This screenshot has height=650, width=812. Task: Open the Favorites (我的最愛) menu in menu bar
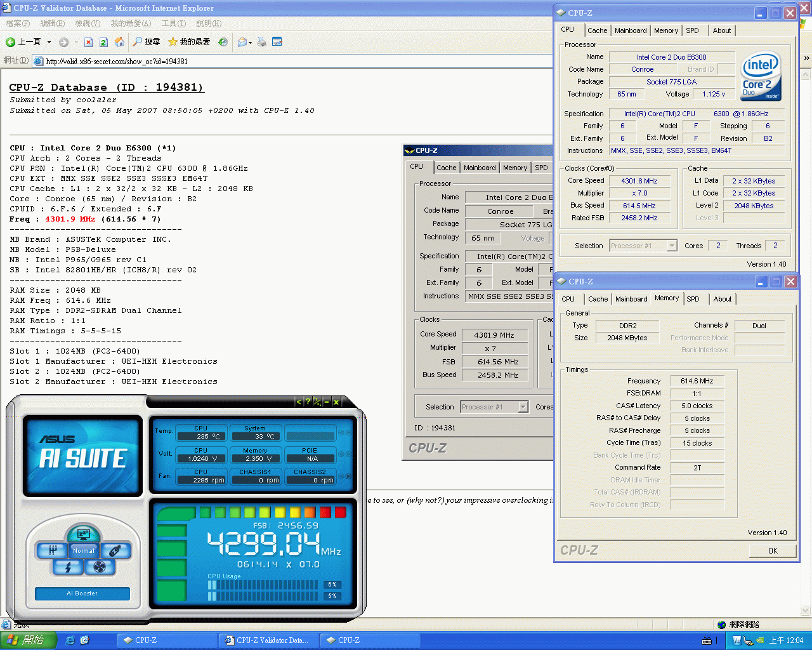tap(131, 23)
